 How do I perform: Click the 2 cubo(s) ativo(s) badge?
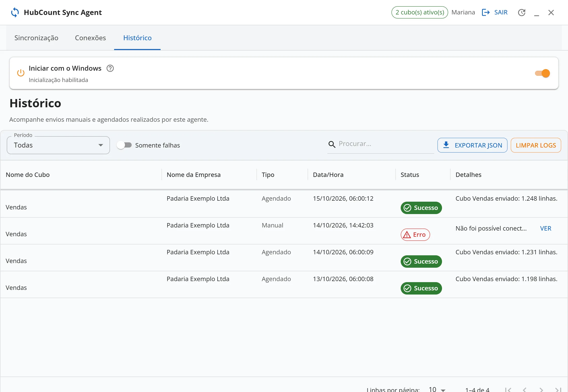420,12
